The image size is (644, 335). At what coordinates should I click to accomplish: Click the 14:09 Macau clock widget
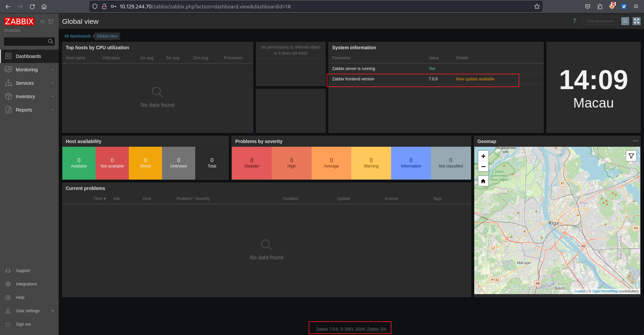coord(593,87)
